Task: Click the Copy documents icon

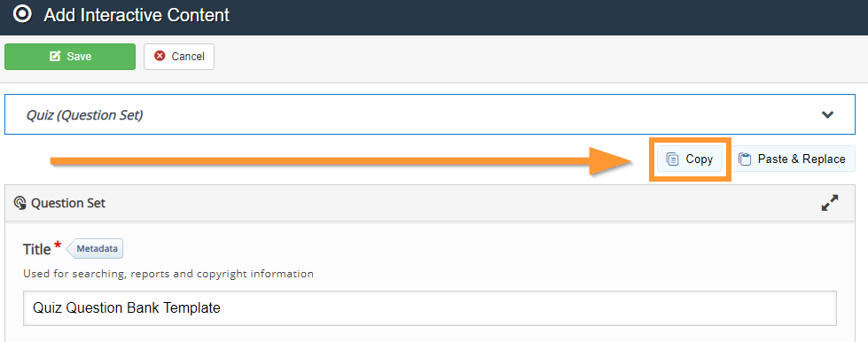Action: [x=672, y=159]
